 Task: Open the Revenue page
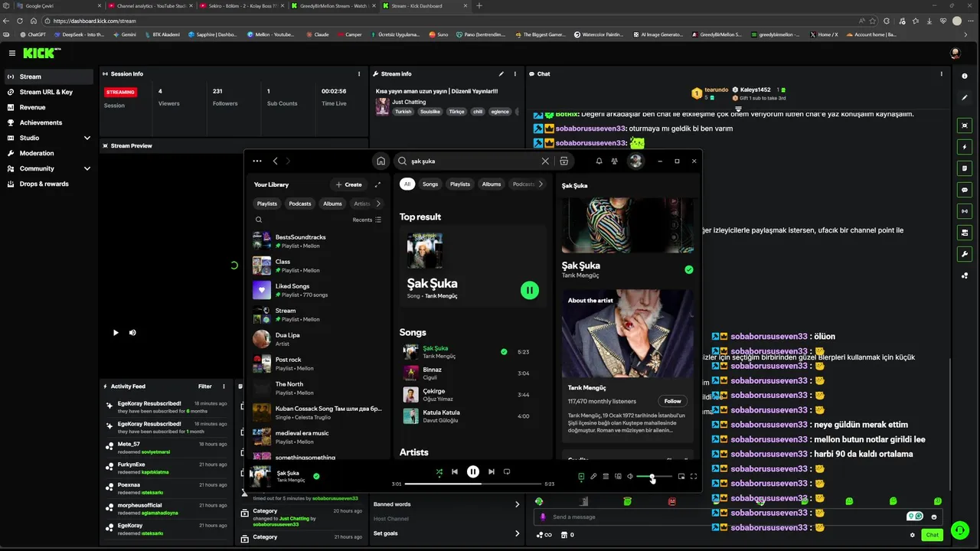(x=32, y=107)
